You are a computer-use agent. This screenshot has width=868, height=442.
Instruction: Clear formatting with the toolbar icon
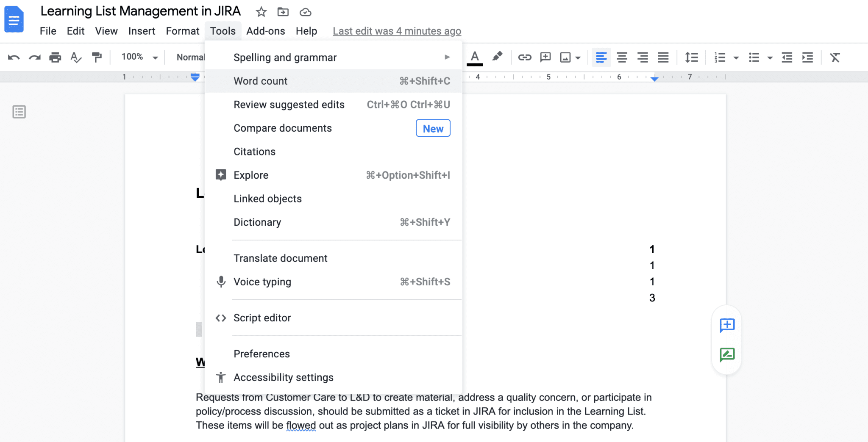[x=835, y=57]
